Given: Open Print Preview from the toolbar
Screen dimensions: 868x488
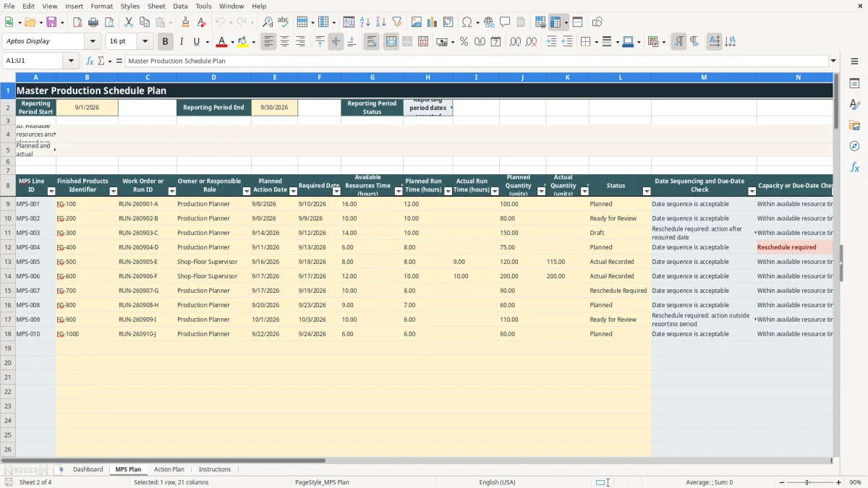Looking at the screenshot, I should click(109, 22).
